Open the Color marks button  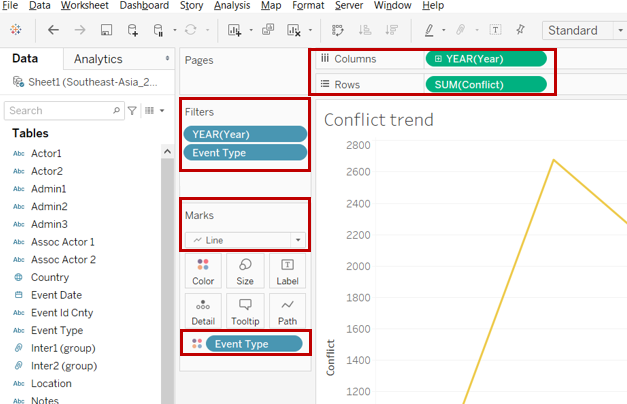pos(203,271)
